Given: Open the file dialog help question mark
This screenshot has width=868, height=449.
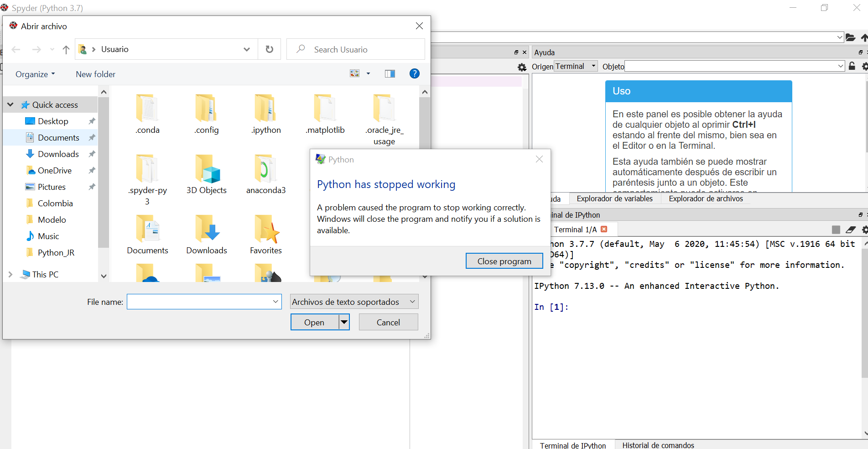Looking at the screenshot, I should click(414, 73).
